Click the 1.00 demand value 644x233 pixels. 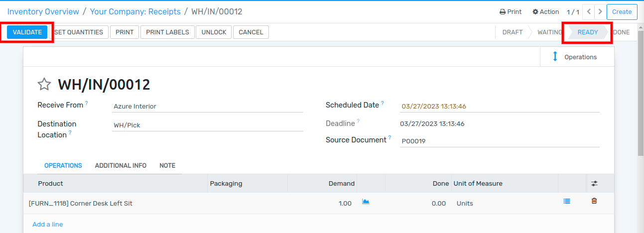click(345, 203)
